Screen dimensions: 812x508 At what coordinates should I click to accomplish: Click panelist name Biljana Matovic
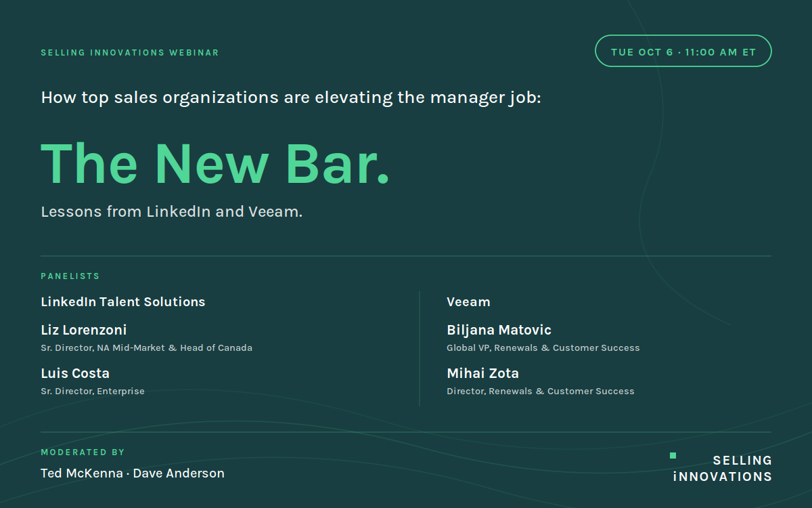[499, 330]
